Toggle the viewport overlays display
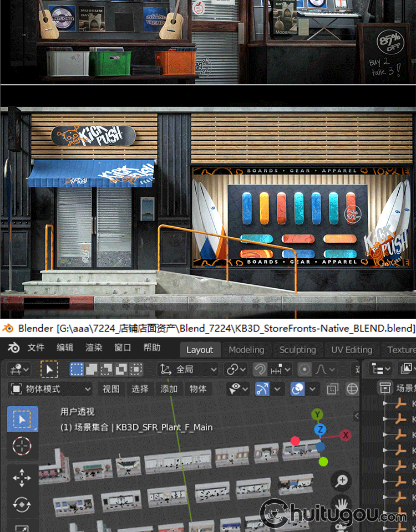Viewport: 416px width, 532px height. pos(297,389)
